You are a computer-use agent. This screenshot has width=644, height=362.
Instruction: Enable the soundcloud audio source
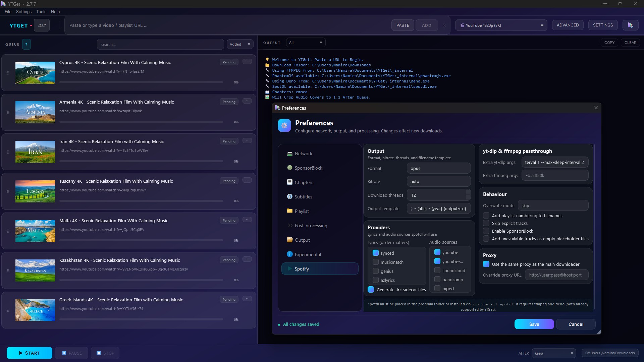coord(437,270)
